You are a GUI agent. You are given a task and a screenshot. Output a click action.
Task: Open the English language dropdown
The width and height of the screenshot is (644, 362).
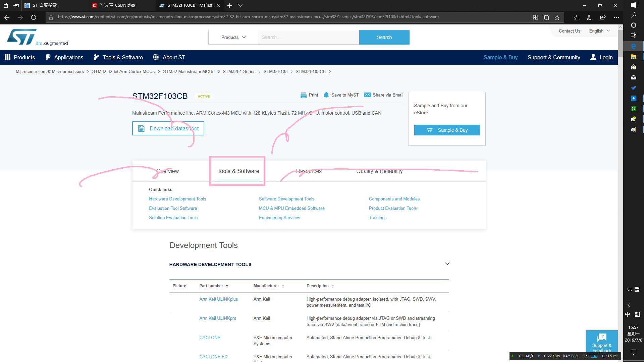pos(599,31)
